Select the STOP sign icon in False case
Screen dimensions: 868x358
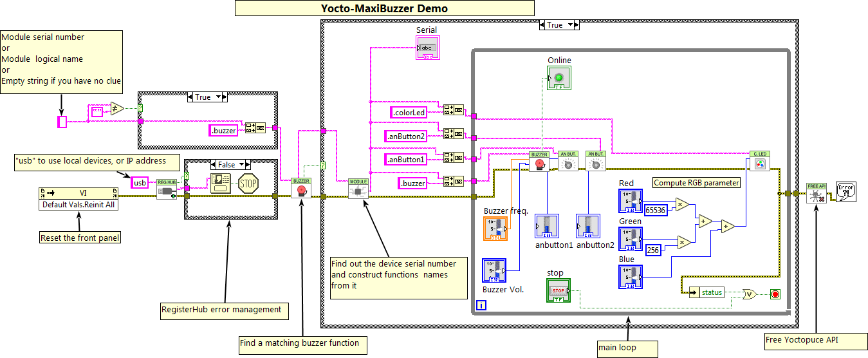pyautogui.click(x=248, y=184)
